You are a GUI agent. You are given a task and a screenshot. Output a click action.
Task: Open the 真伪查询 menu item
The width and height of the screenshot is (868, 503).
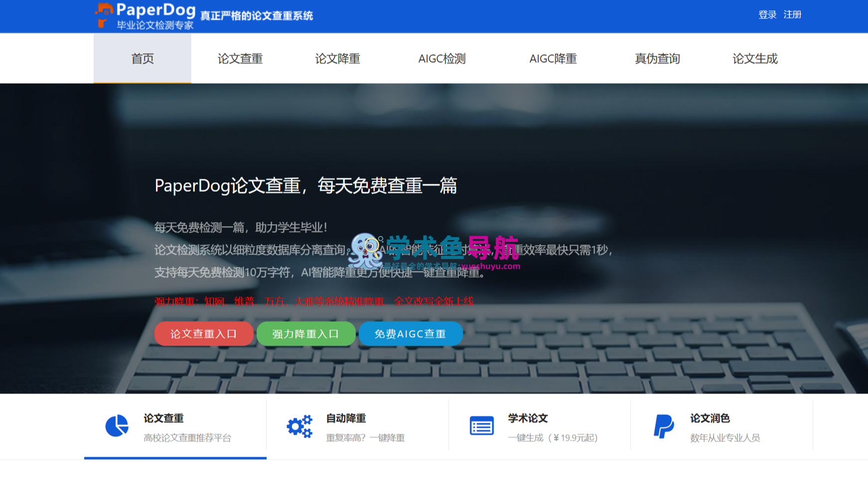(x=658, y=58)
